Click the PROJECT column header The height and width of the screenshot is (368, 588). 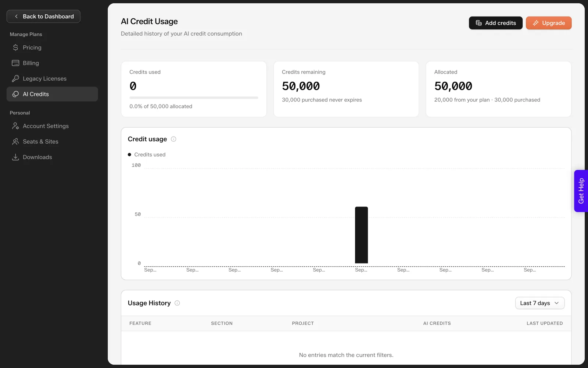pyautogui.click(x=303, y=323)
